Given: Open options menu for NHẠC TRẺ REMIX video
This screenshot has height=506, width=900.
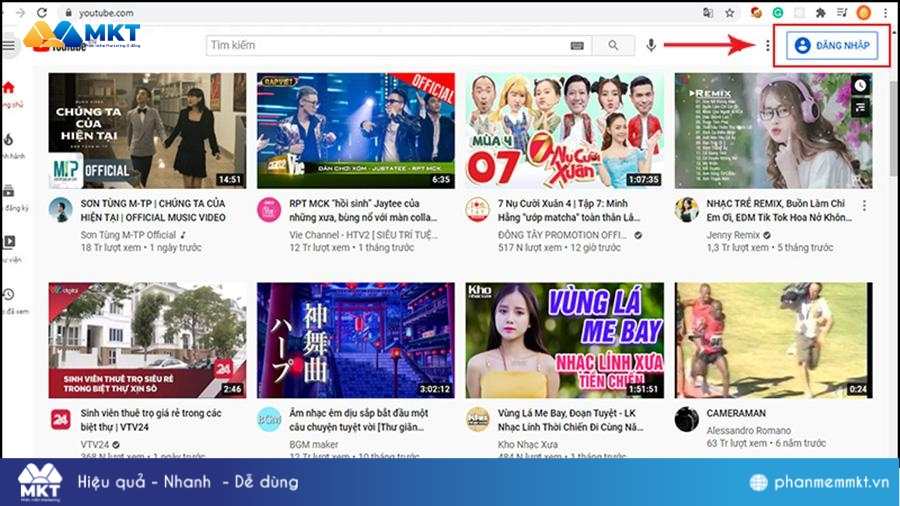Looking at the screenshot, I should (864, 205).
